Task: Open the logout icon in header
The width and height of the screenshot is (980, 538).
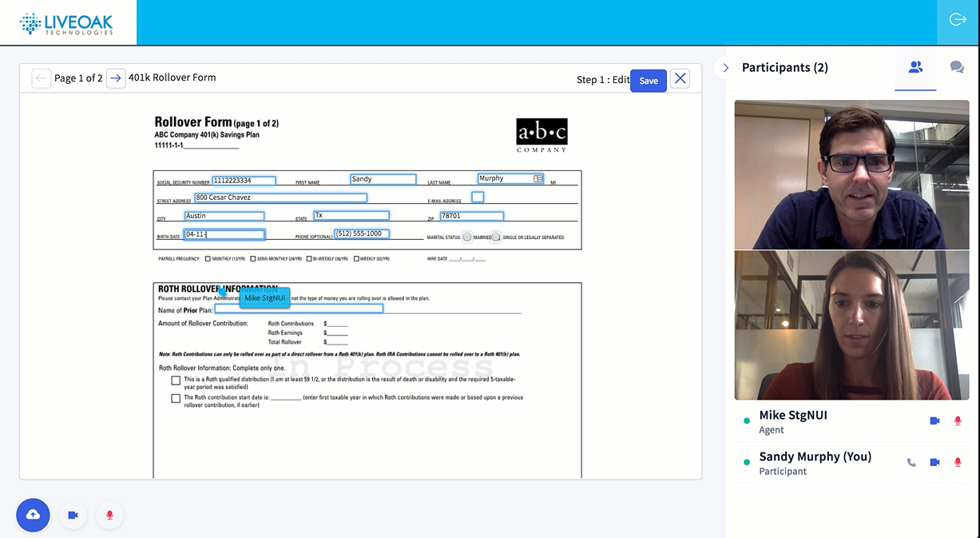Action: [958, 20]
